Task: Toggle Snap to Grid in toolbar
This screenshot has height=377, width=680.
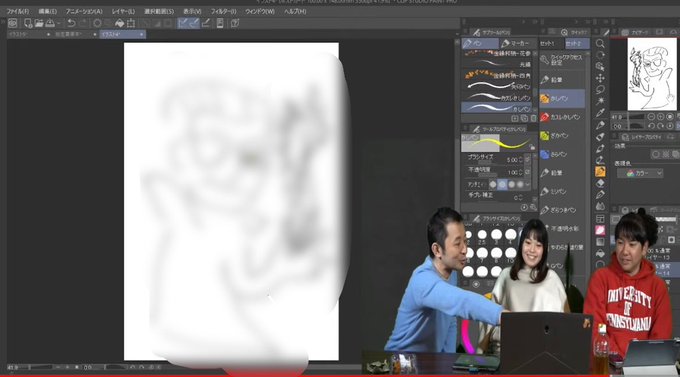Action: [x=206, y=23]
